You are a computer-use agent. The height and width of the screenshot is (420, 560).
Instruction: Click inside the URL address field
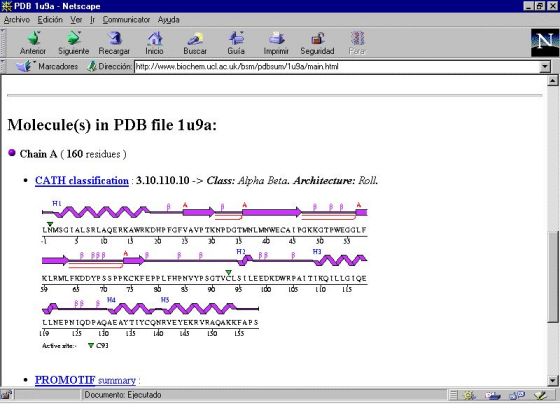tap(336, 66)
